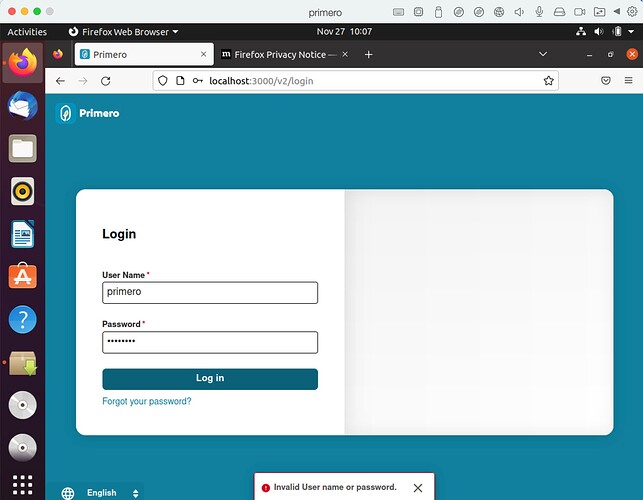The width and height of the screenshot is (643, 500).
Task: Click the Primero logo icon
Action: point(65,114)
